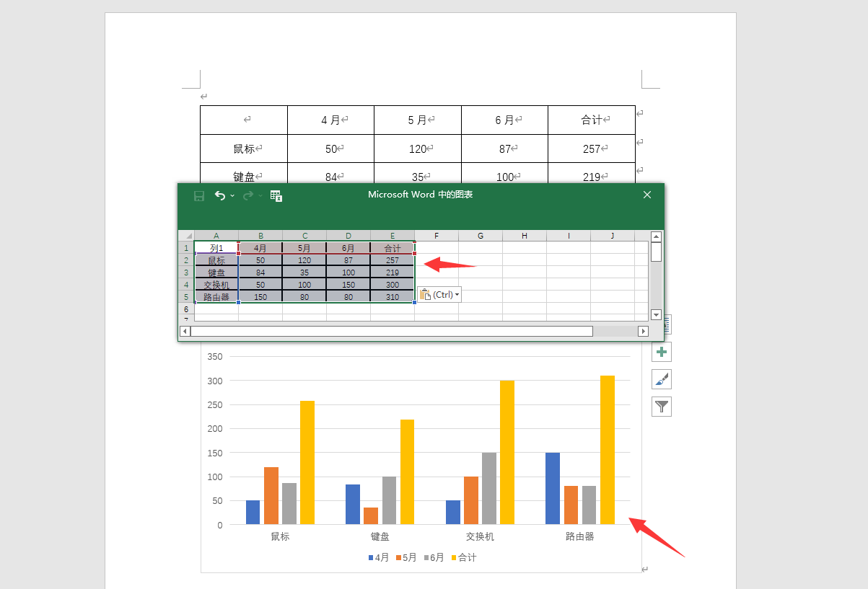The height and width of the screenshot is (589, 868).
Task: Open Edit Data in Microsoft Excel icon
Action: [276, 195]
